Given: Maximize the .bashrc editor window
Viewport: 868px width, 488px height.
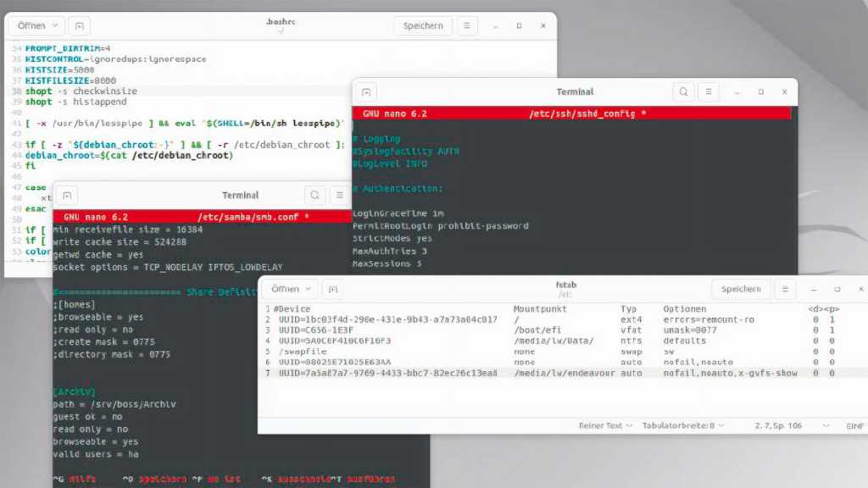Looking at the screenshot, I should click(519, 26).
